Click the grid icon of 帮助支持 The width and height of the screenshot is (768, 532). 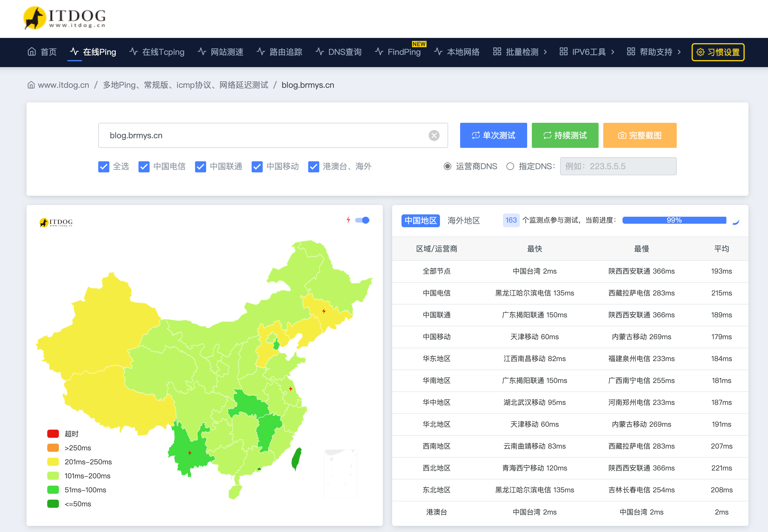tap(631, 52)
